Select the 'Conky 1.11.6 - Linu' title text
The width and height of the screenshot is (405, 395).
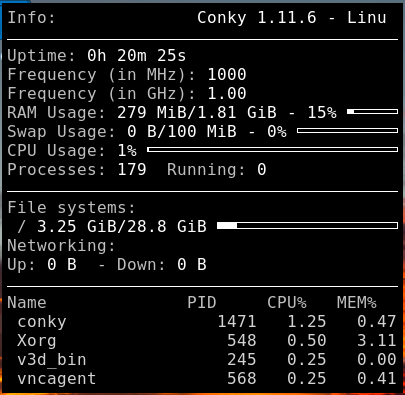(x=292, y=17)
